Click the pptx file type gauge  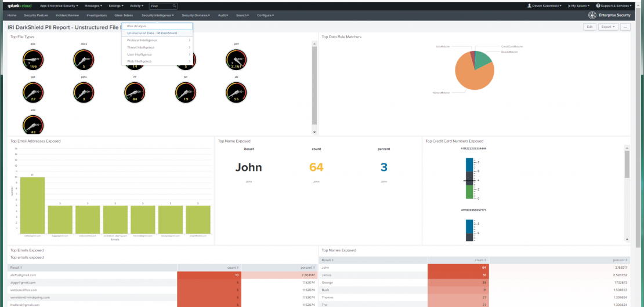click(x=84, y=93)
